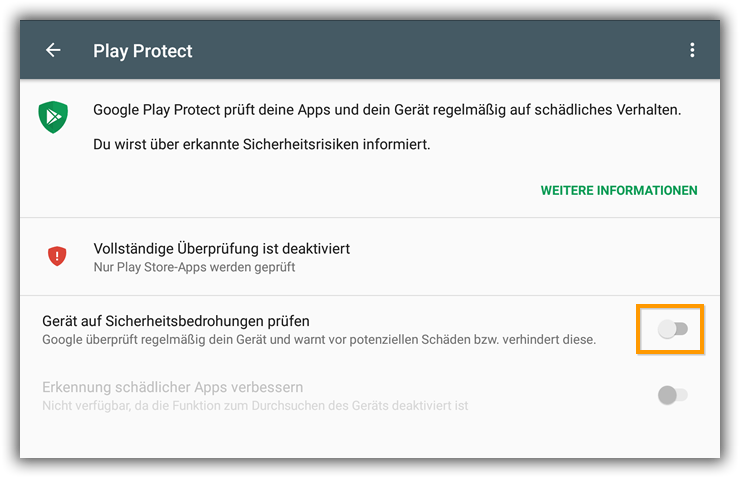Select the Erkennung schädlicher Apps verbessern label
740x478 pixels.
172,387
